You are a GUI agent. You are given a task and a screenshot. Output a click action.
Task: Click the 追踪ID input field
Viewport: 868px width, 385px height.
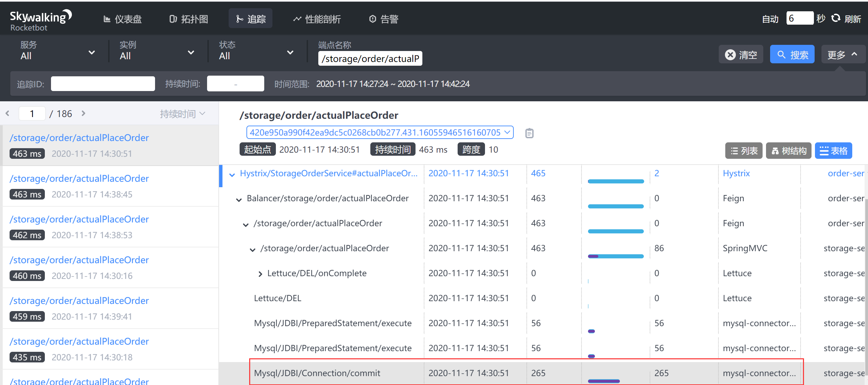point(103,84)
